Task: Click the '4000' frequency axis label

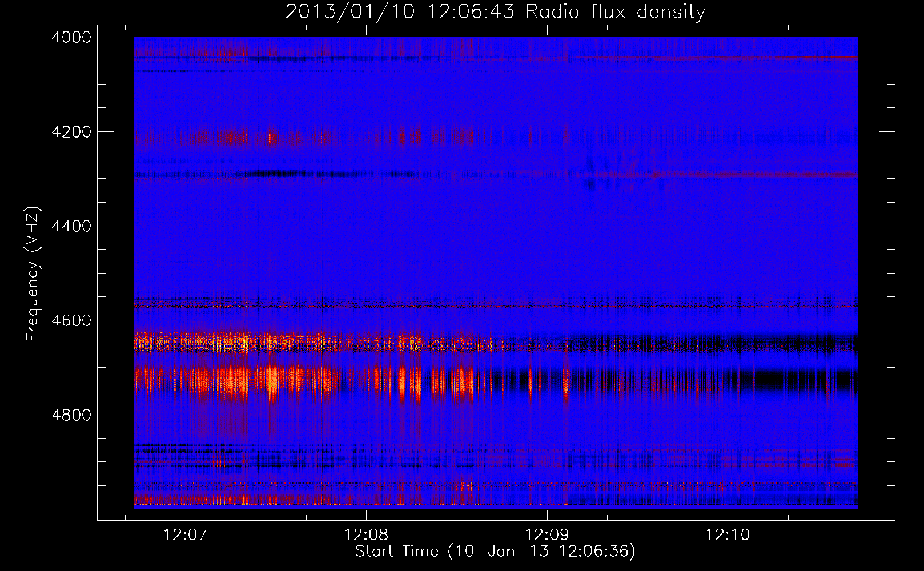Action: pos(71,37)
